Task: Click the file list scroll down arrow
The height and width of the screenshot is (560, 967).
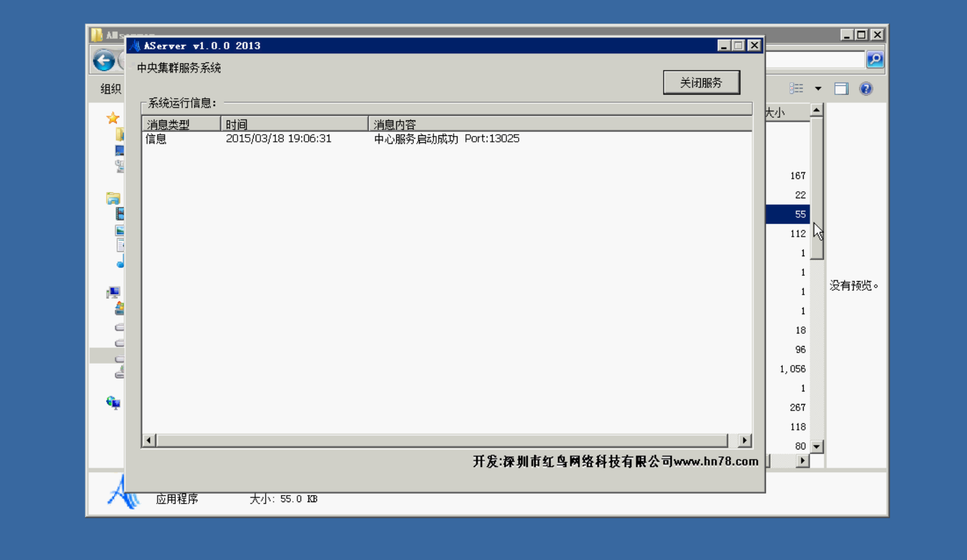Action: click(x=817, y=447)
